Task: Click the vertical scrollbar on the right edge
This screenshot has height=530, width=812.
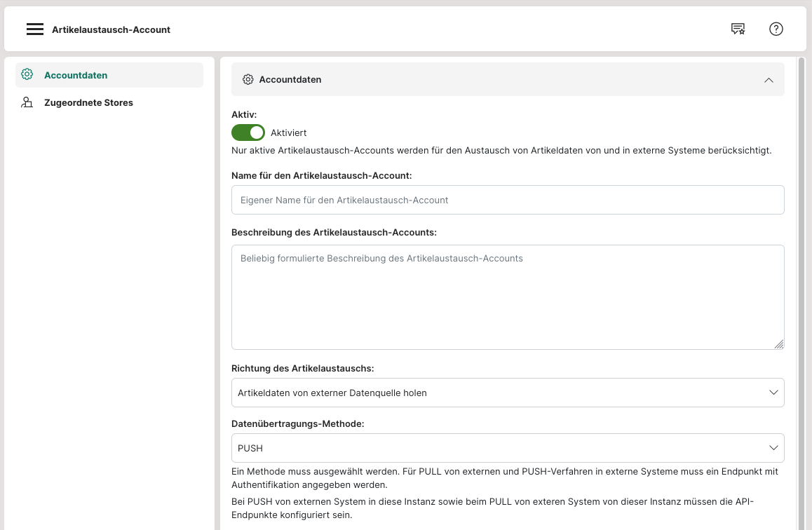Action: click(x=801, y=280)
